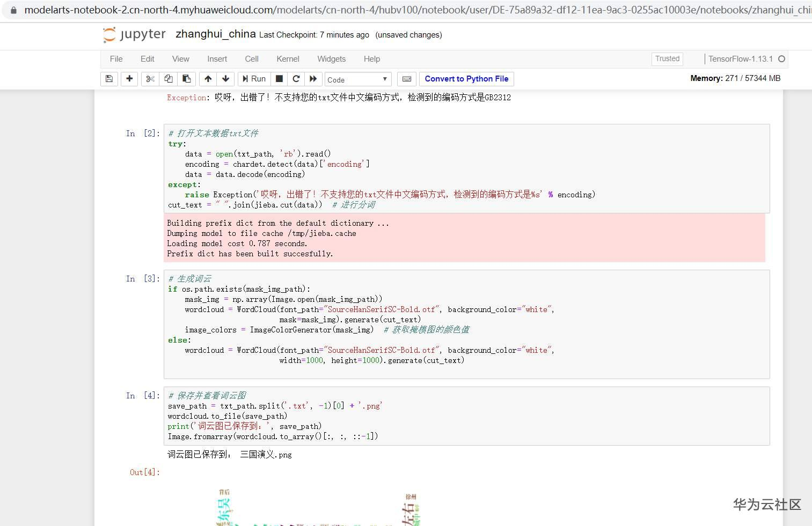Open the Kernel menu

(x=288, y=59)
